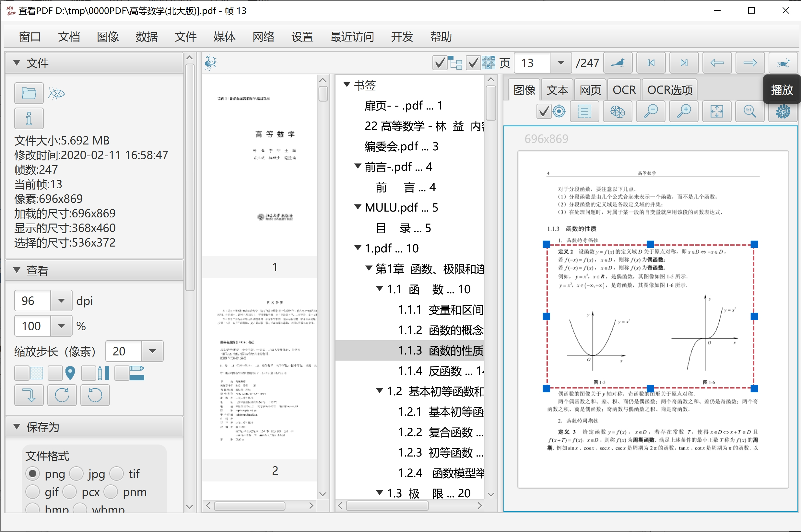Switch to the OCR tab
Screen dimensions: 801x532
tap(624, 90)
